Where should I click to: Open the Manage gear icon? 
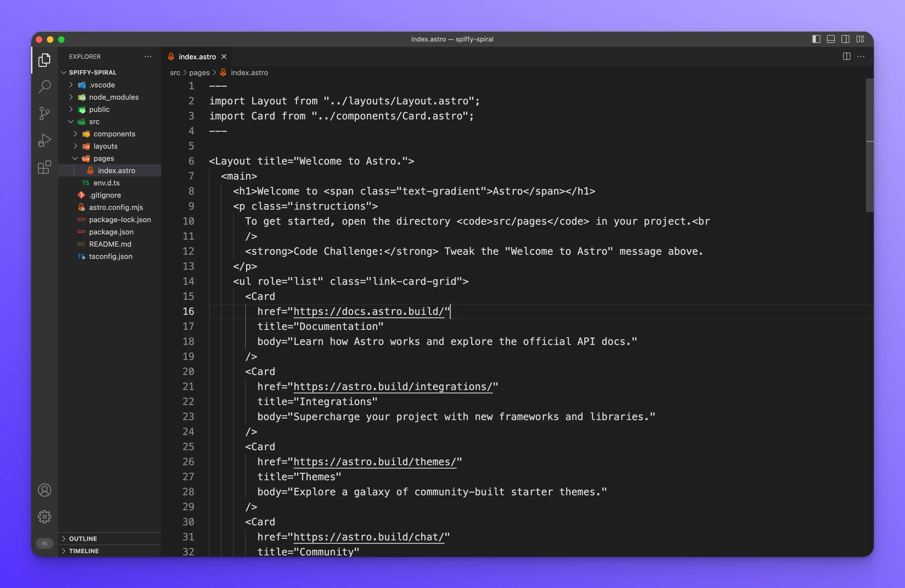click(x=45, y=517)
